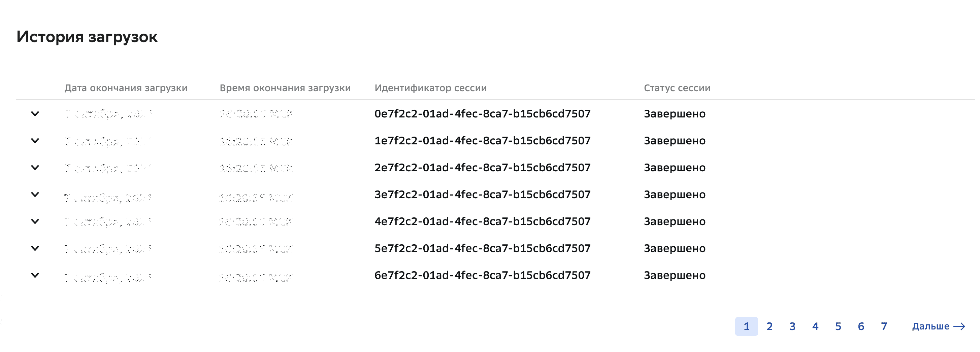980x352 pixels.
Task: Expand row for session 4e7f2c2-01ad-4fec
Action: pos(35,222)
